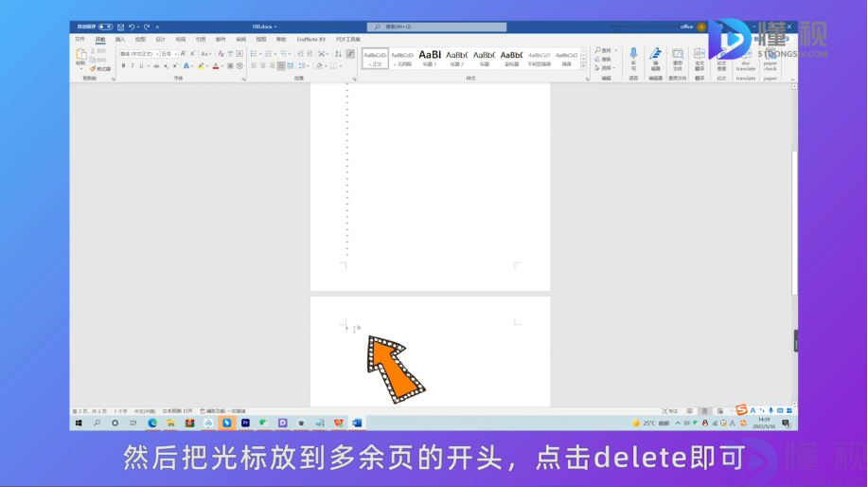The image size is (868, 487).
Task: Select the Format Painter (格式刷) button
Action: coord(100,69)
